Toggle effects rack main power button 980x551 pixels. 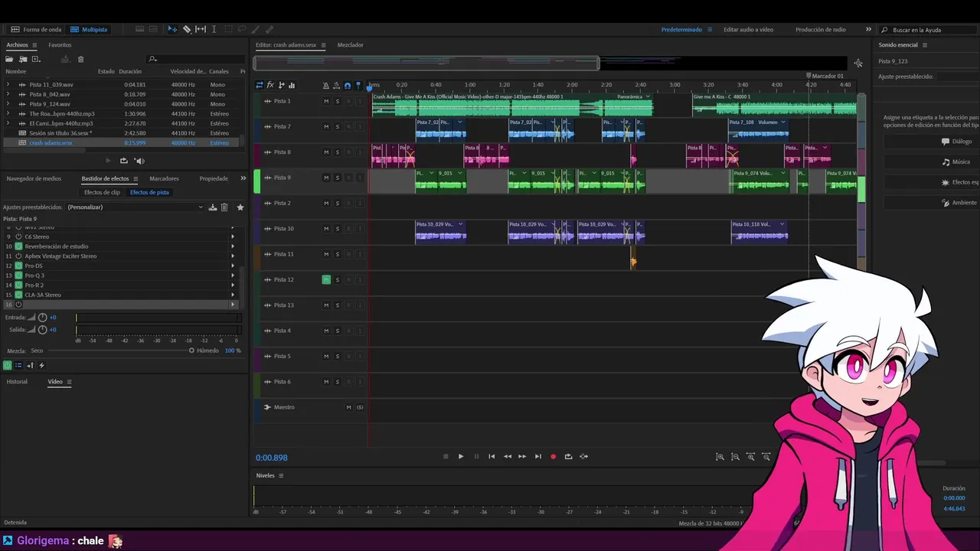[x=8, y=366]
